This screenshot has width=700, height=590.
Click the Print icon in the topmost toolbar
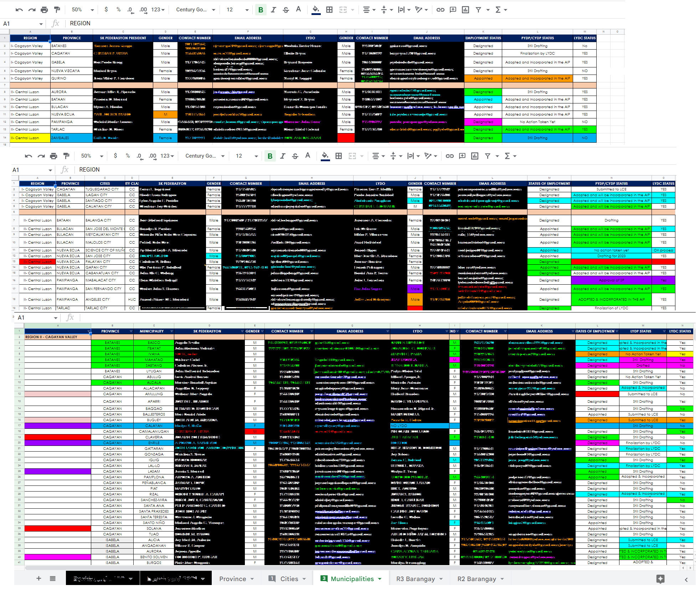click(44, 10)
